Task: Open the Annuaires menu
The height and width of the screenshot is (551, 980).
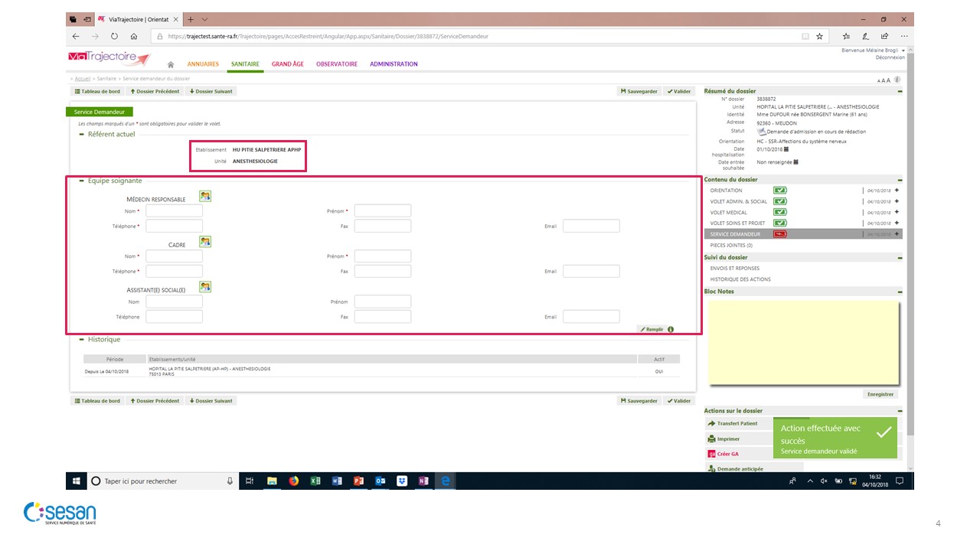Action: click(203, 64)
